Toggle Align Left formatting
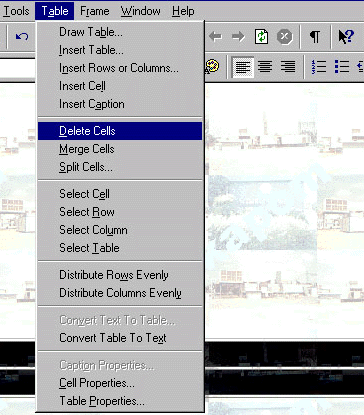364x415 pixels. click(x=243, y=67)
